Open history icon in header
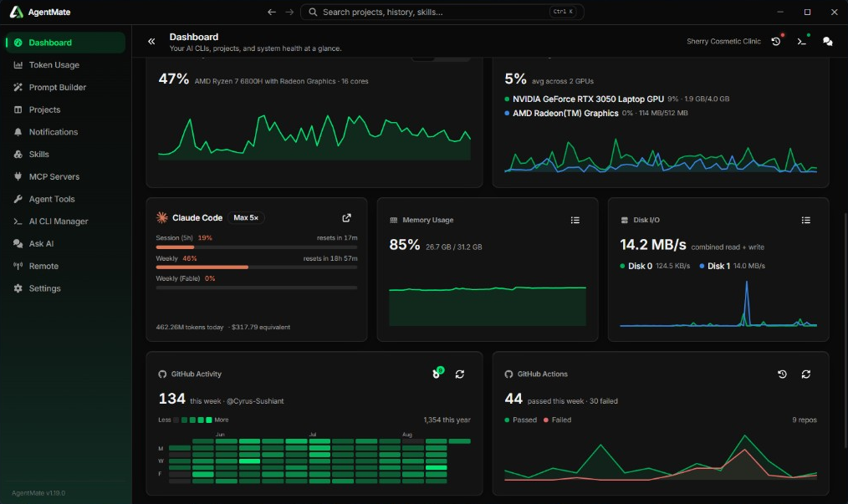Screen dimensions: 848x504 click(x=777, y=41)
